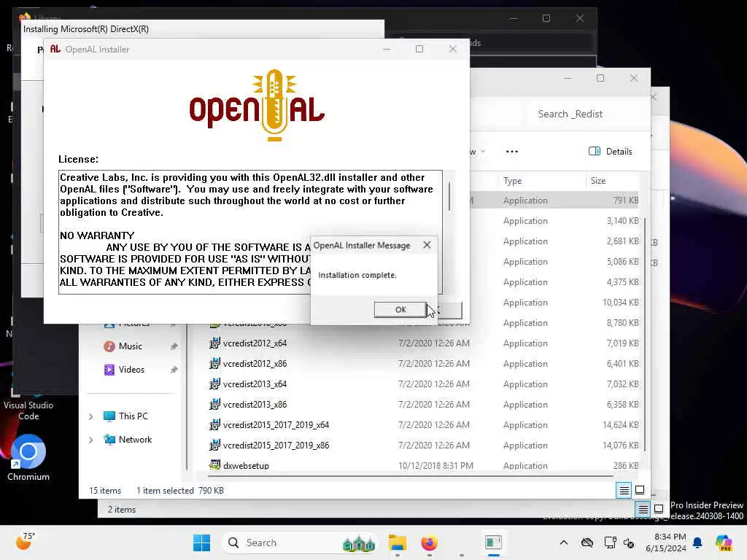Confirm installation complete with OK button

(400, 309)
